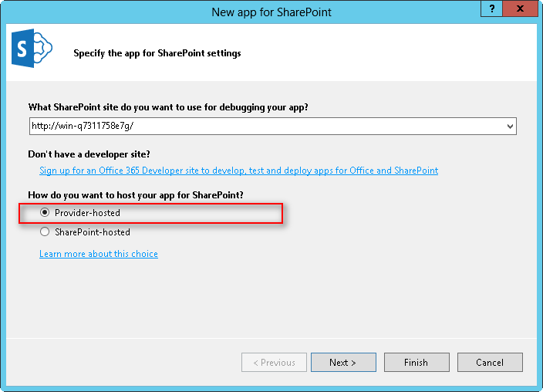The image size is (543, 392).
Task: Click the help question mark button
Action: pos(490,8)
